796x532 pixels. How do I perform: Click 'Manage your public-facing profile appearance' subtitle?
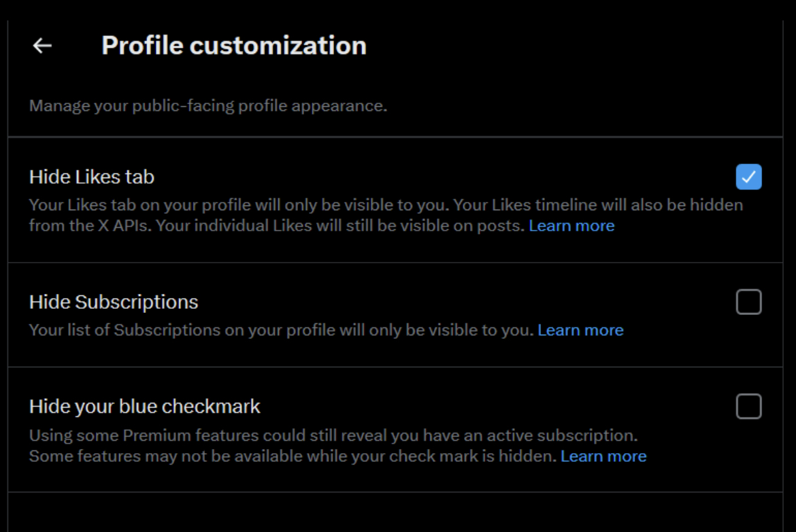click(x=208, y=106)
